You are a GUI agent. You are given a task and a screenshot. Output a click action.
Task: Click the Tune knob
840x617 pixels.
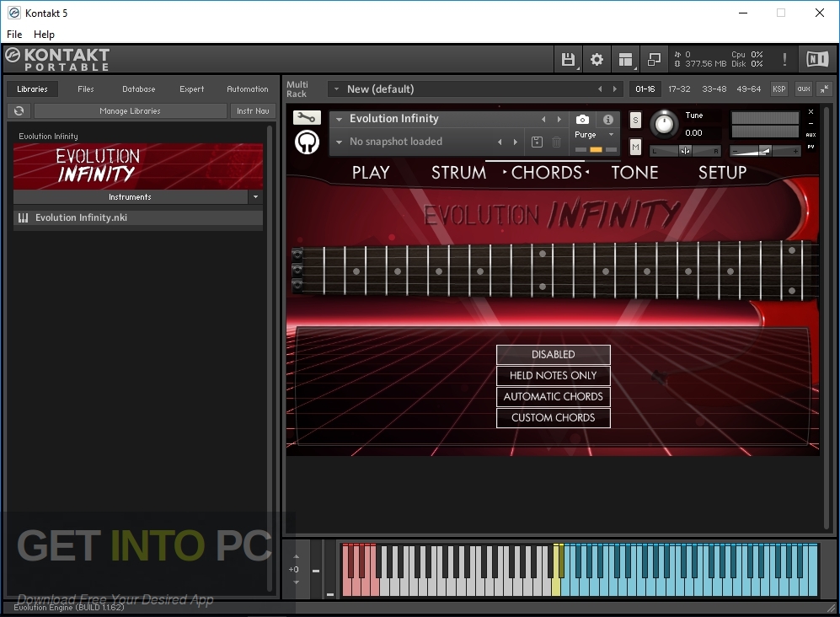(x=664, y=124)
